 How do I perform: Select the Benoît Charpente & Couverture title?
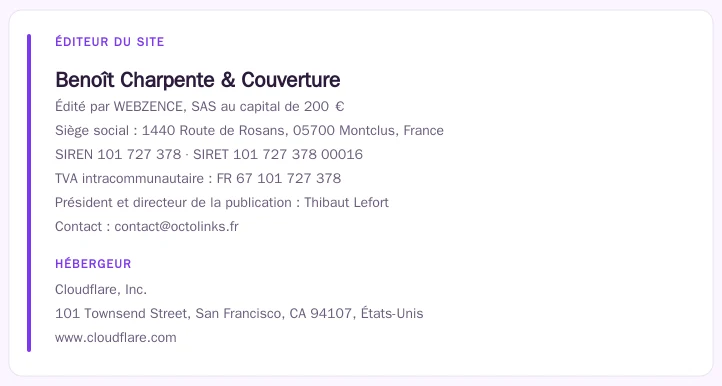click(x=198, y=80)
